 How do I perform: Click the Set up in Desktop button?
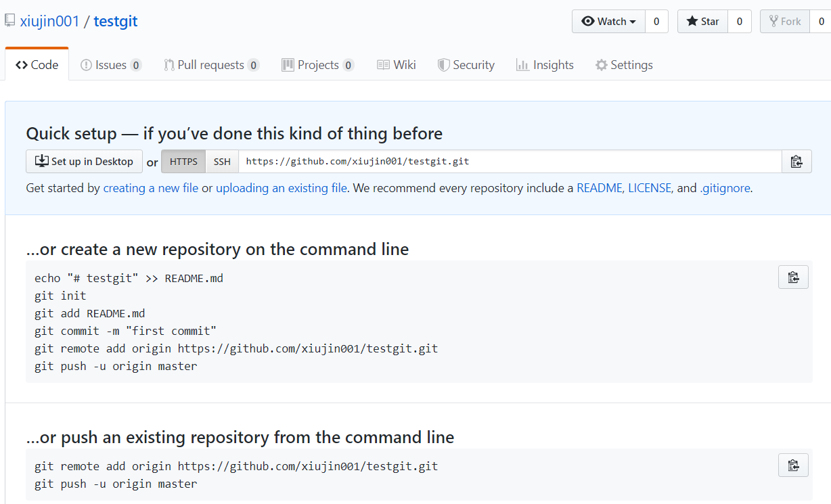[x=85, y=162]
